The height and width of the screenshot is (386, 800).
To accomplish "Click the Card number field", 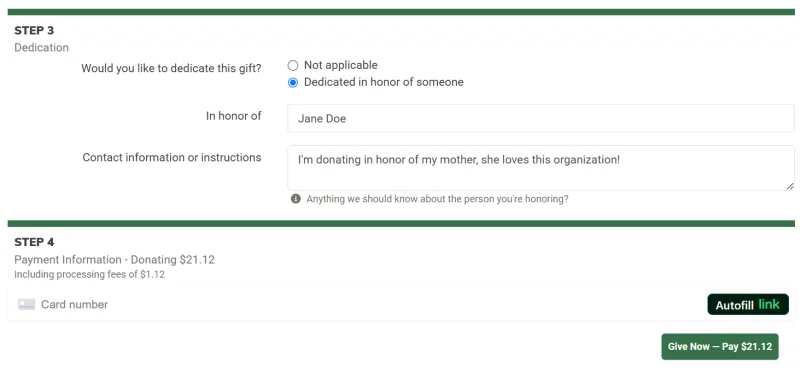I will pos(357,304).
